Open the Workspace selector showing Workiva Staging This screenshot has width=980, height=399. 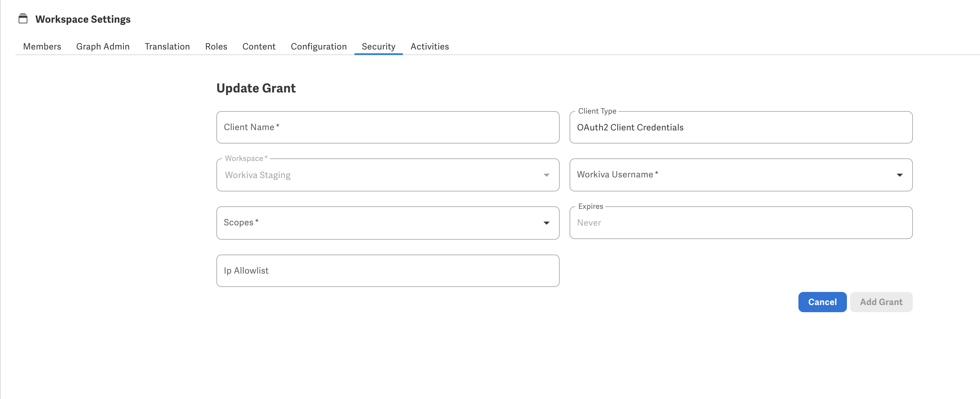click(x=387, y=175)
